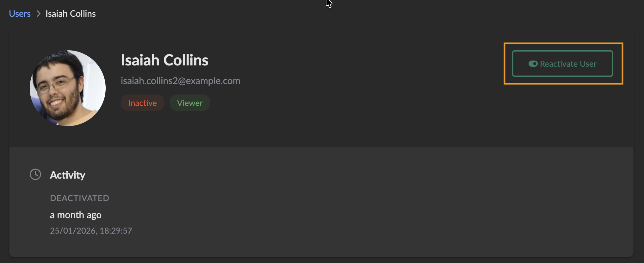Click the Activity clock icon
Viewport: 644px width, 263px height.
(x=35, y=174)
